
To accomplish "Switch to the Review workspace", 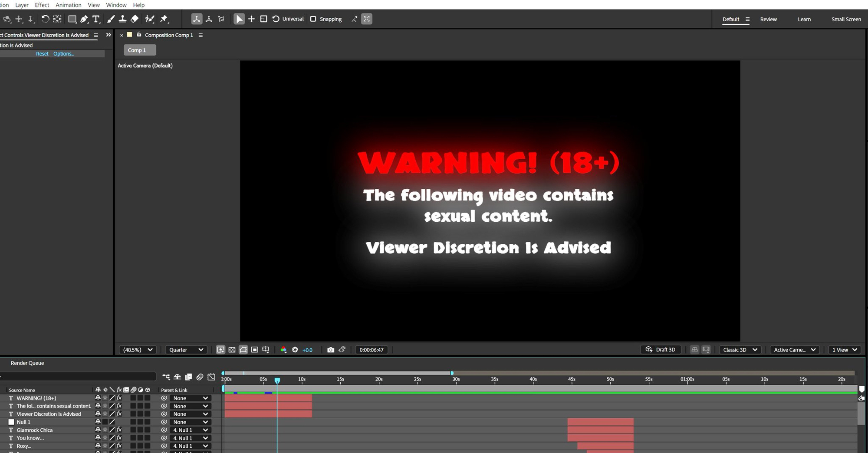I will coord(768,19).
